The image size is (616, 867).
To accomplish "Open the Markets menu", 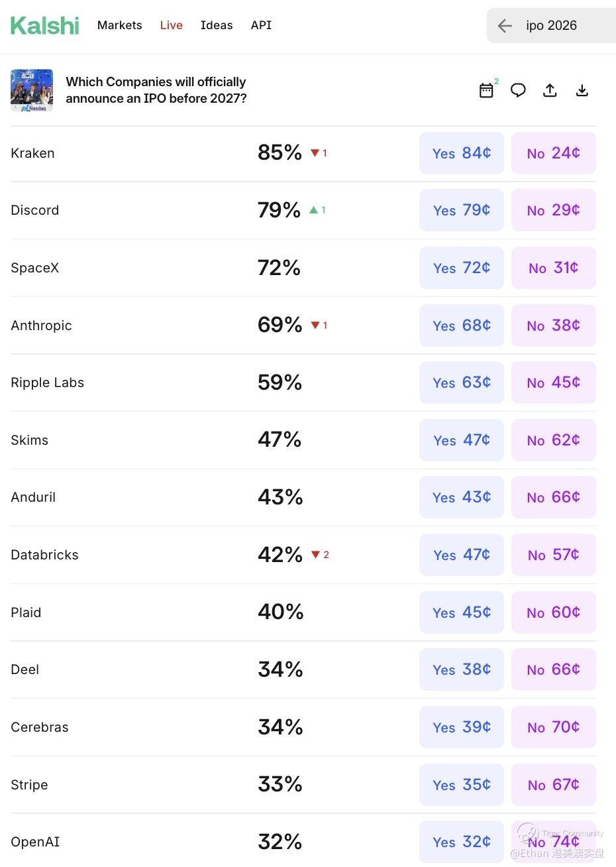I will pyautogui.click(x=119, y=25).
